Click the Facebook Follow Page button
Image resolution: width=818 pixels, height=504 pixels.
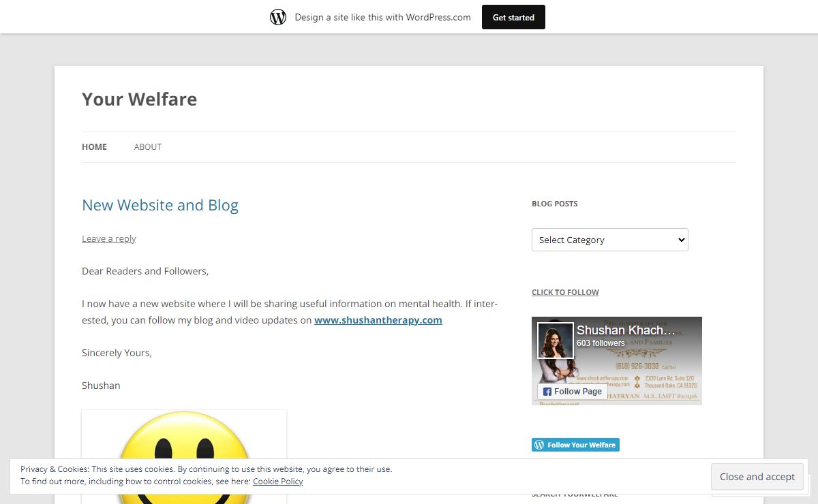point(573,392)
